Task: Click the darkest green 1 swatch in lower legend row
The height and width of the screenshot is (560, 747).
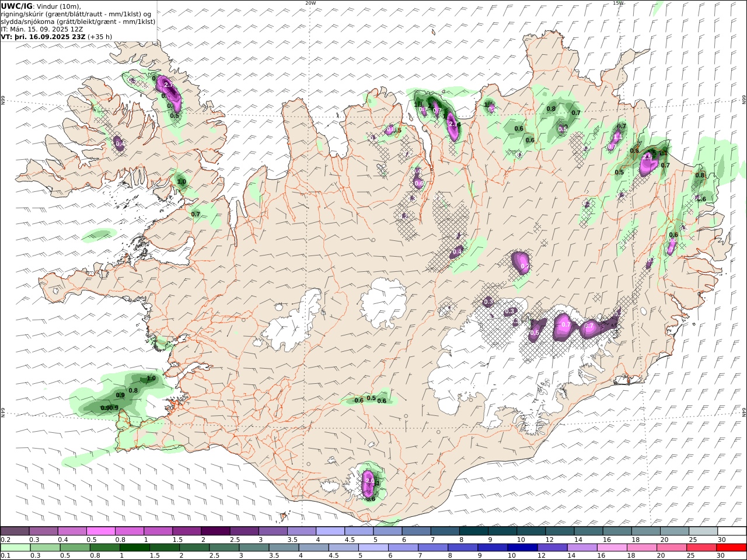Action: tap(135, 548)
